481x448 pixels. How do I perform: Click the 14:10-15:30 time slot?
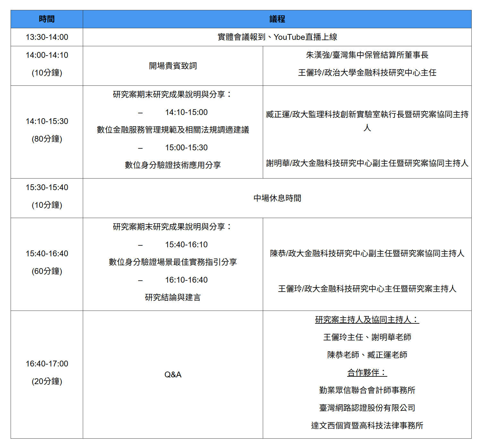(47, 121)
